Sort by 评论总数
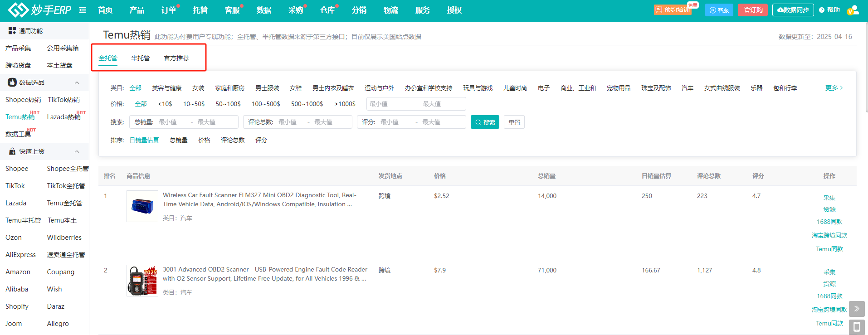 [233, 140]
